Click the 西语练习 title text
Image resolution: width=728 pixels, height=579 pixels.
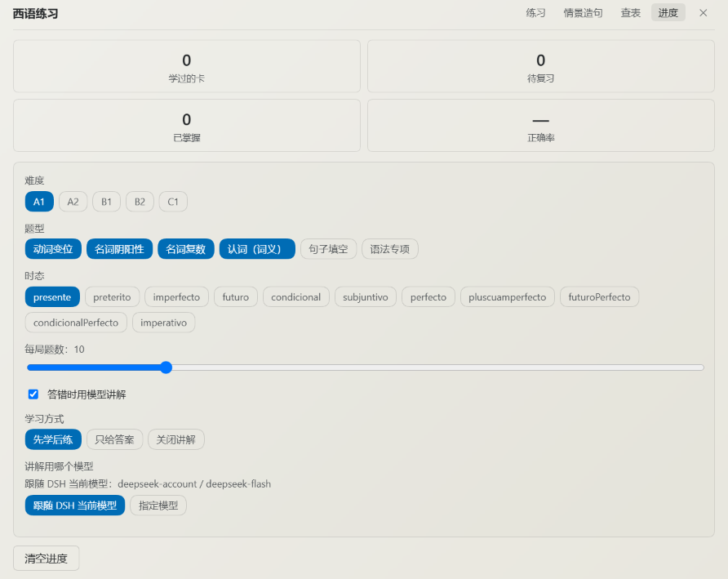coord(36,14)
